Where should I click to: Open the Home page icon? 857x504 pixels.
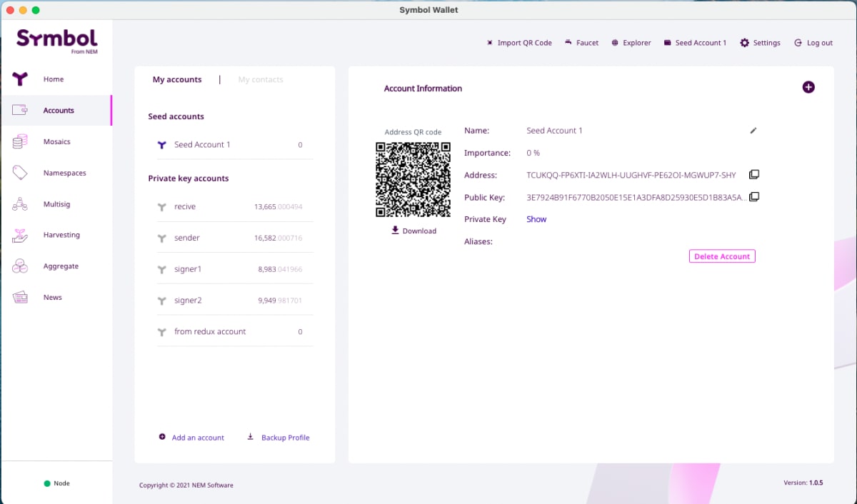point(20,79)
